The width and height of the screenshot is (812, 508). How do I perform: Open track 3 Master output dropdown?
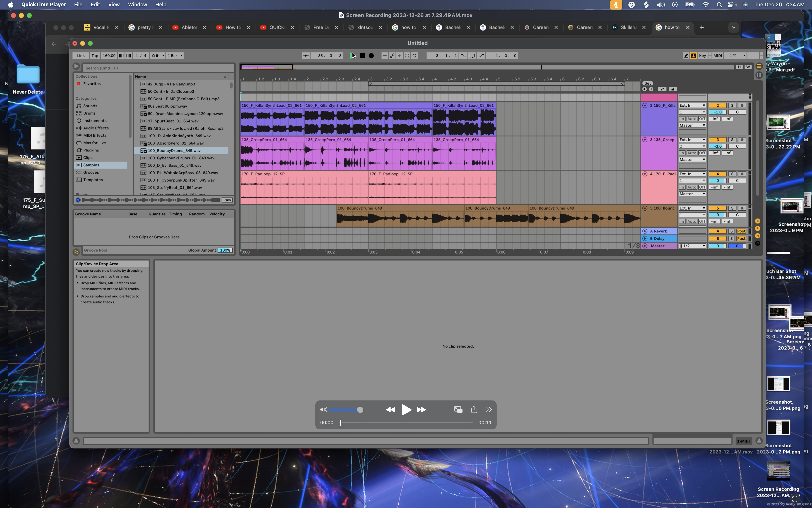click(x=692, y=160)
